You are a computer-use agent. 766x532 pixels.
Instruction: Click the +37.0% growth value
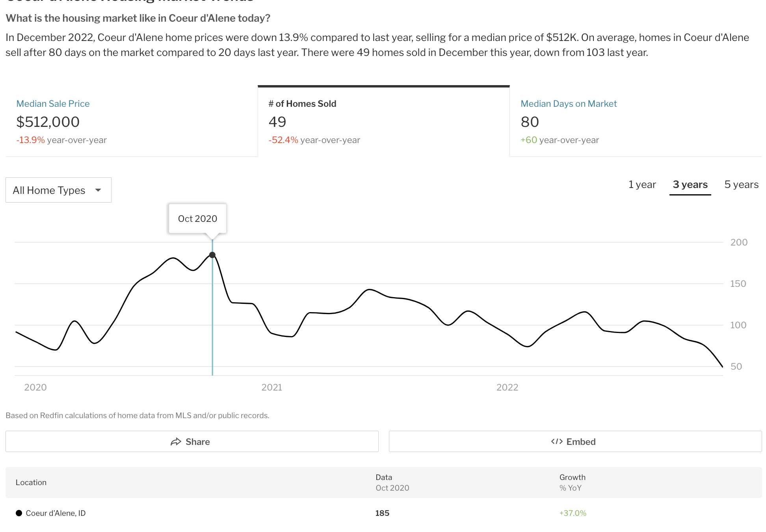tap(573, 513)
